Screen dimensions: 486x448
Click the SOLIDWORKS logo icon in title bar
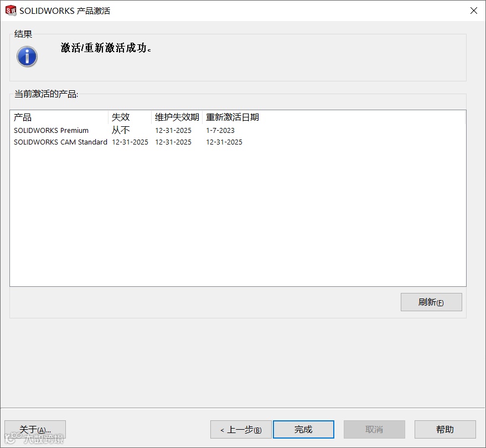pos(11,11)
